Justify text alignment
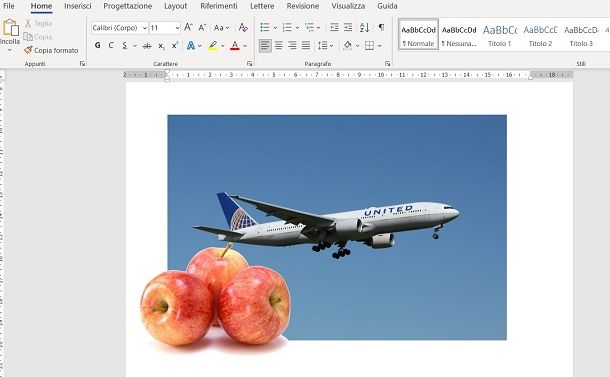Image resolution: width=610 pixels, height=377 pixels. [x=306, y=46]
